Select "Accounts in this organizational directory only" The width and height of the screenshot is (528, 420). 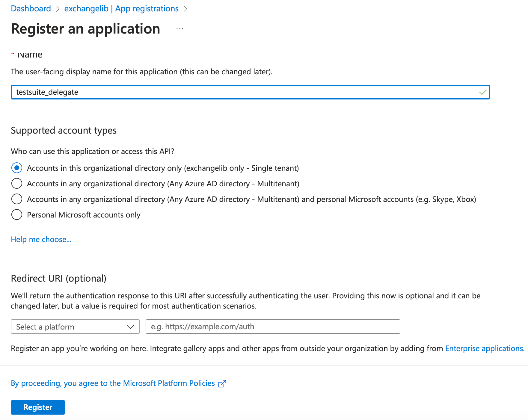(x=17, y=168)
